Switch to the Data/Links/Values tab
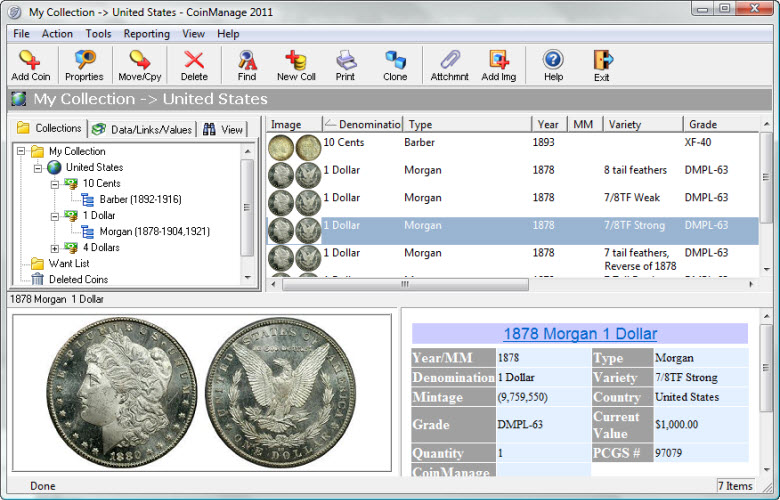This screenshot has width=780, height=500. click(142, 129)
